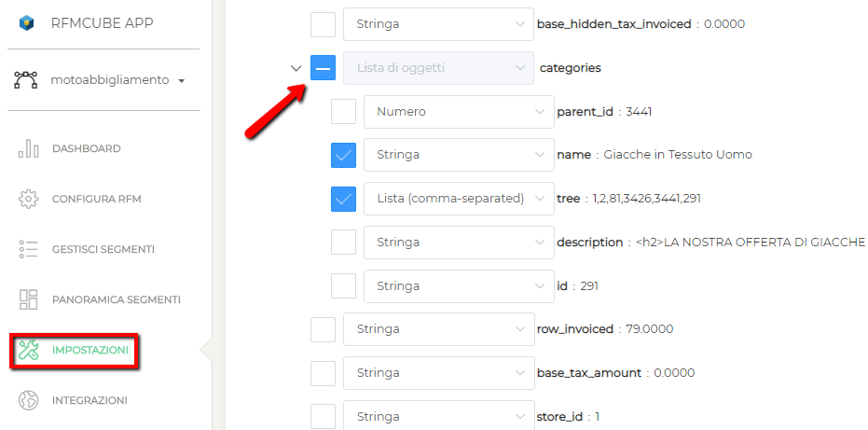
Task: Click the Impostazioni wrench tools icon
Action: [28, 350]
